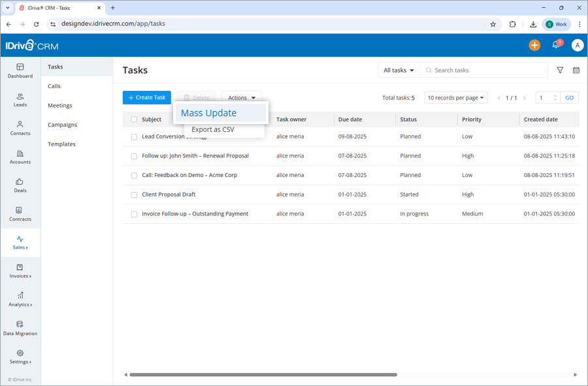Toggle the select-all tasks checkbox
Image resolution: width=588 pixels, height=386 pixels.
(x=134, y=120)
